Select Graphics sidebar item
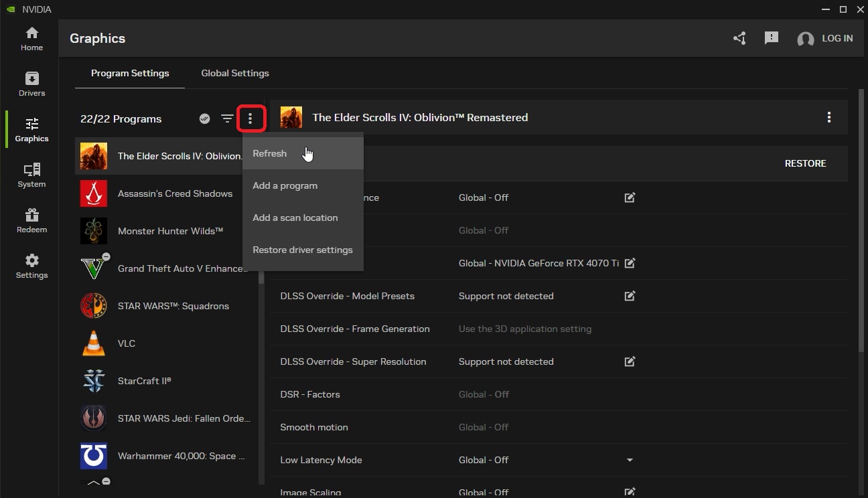The width and height of the screenshot is (868, 498). point(31,130)
